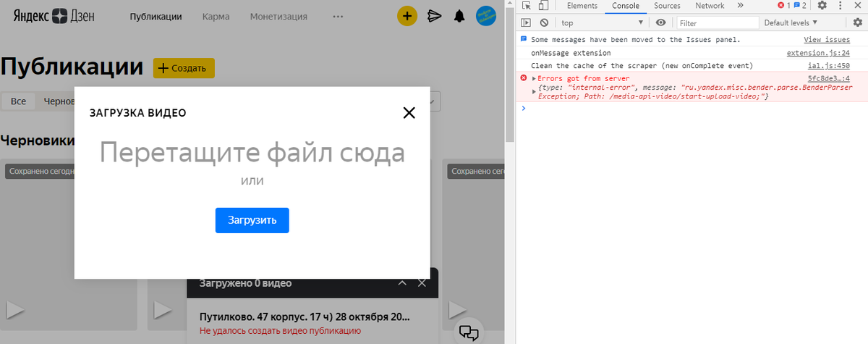The height and width of the screenshot is (344, 868).
Task: Show console sidebar icon
Action: click(x=527, y=22)
